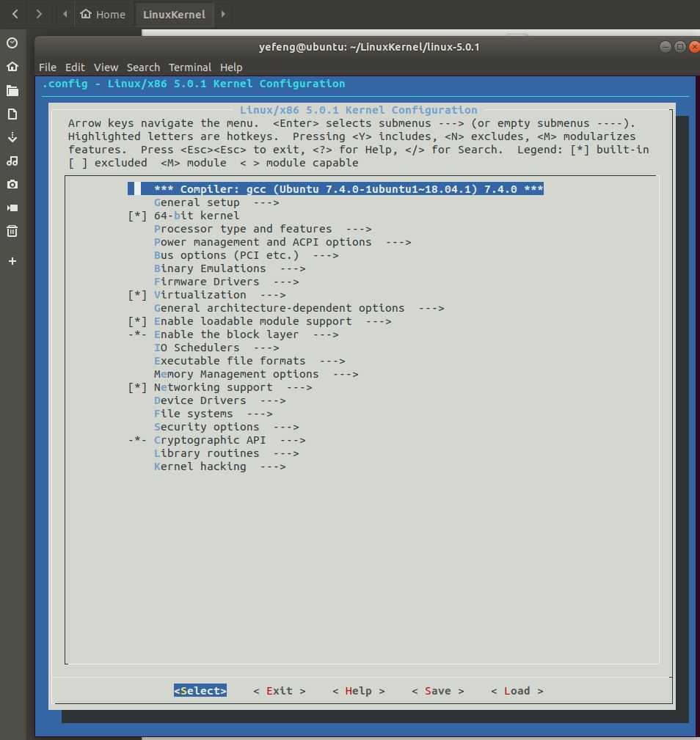This screenshot has height=740, width=700.
Task: Go forward with the right chevron button
Action: tap(39, 14)
